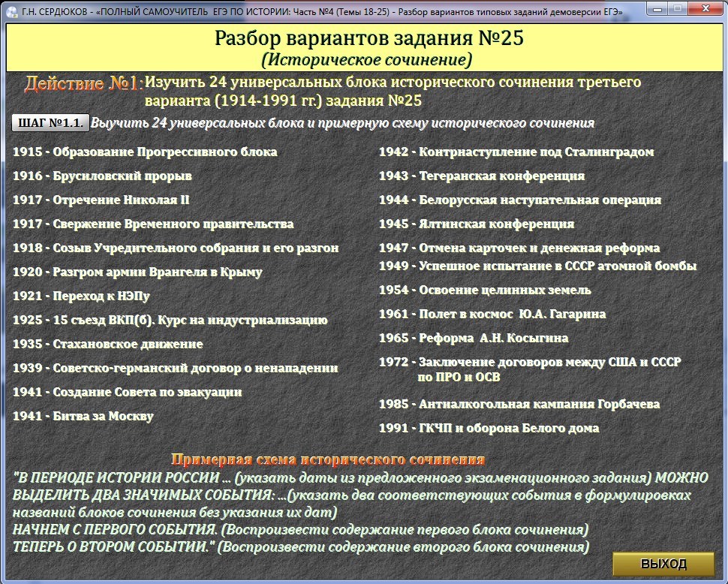Image resolution: width=728 pixels, height=584 pixels.
Task: Select 1954 - Освоение целинных земель
Action: (485, 290)
